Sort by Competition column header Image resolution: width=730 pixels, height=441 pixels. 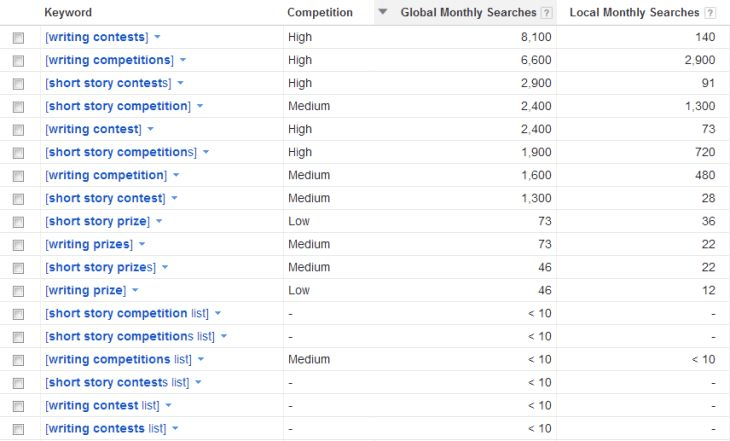click(320, 13)
